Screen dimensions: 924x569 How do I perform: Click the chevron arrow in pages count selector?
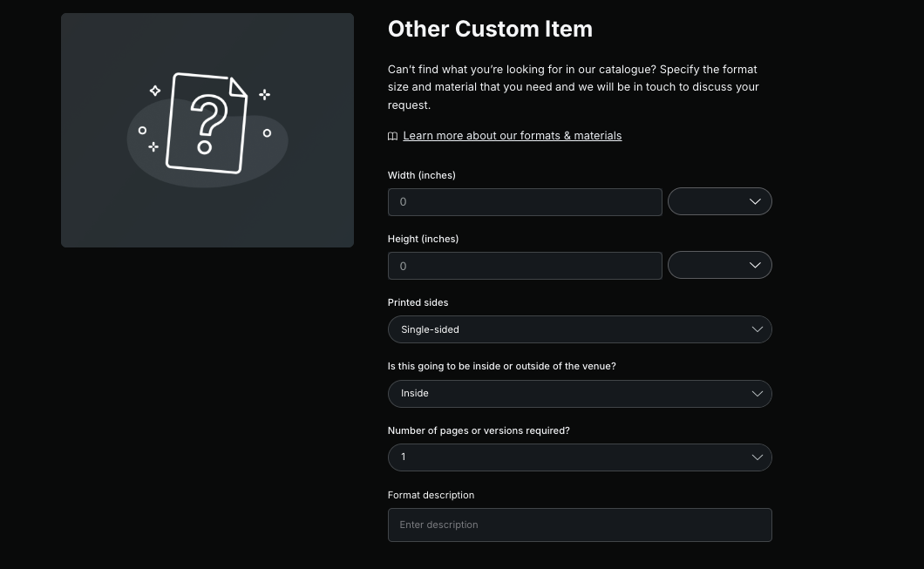[x=757, y=457]
